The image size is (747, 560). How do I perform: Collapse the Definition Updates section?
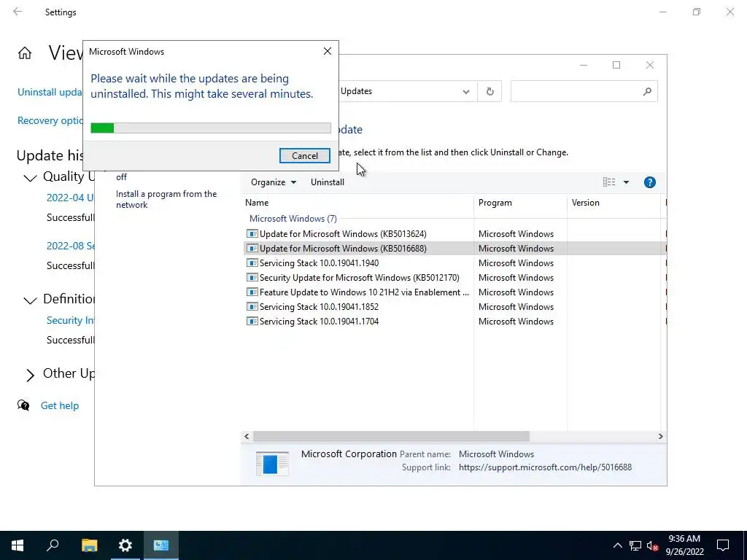30,300
